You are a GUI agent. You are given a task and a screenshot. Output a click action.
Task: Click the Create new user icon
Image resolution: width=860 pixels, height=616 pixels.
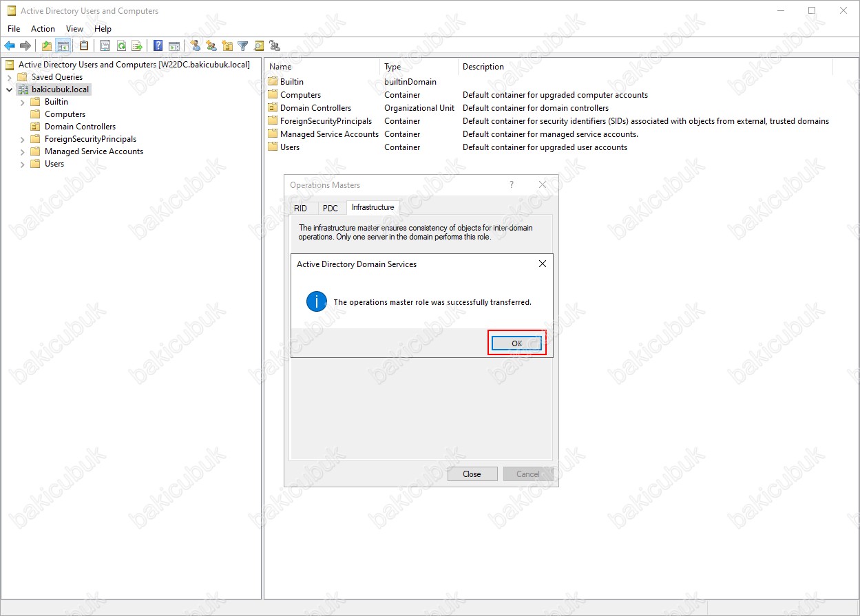pos(196,46)
